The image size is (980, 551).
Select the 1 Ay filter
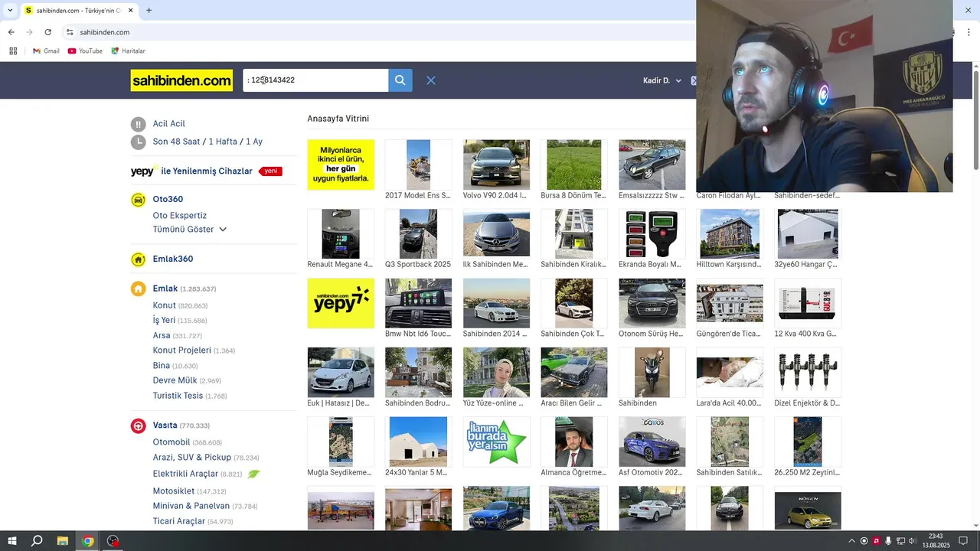(254, 142)
